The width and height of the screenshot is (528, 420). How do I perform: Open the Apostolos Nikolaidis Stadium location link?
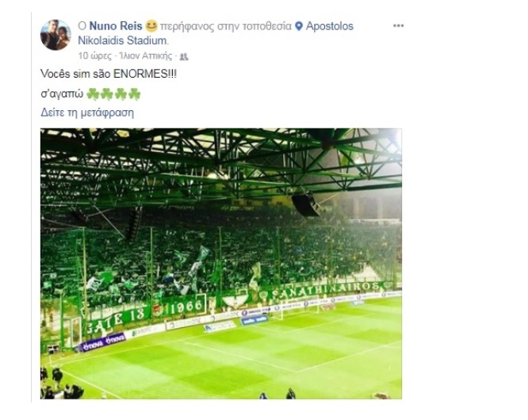(216, 33)
